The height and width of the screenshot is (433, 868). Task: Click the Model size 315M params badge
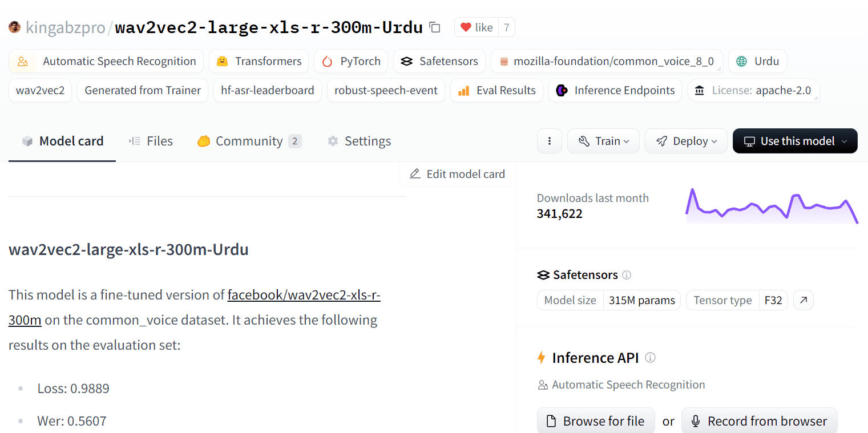[x=609, y=300]
